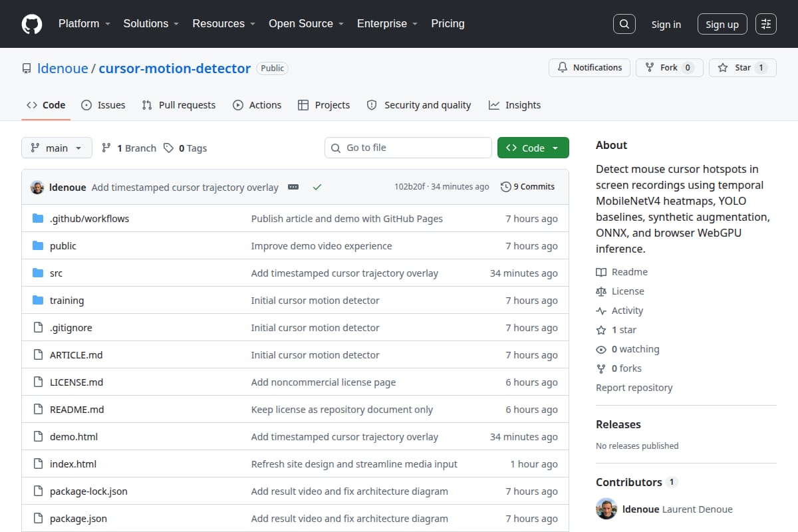This screenshot has width=798, height=532.
Task: Open the Insights tab
Action: (x=515, y=105)
